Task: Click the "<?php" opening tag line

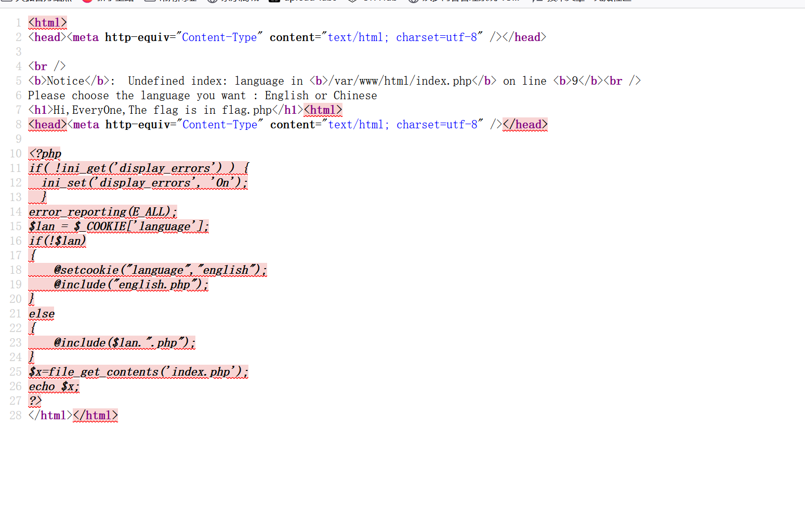Action: (45, 154)
